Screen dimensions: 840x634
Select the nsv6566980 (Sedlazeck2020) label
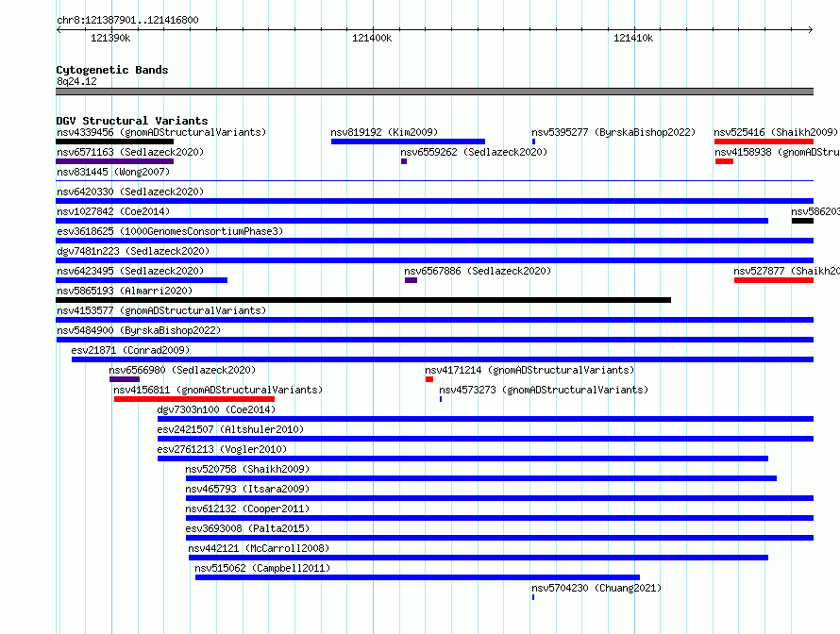click(182, 370)
